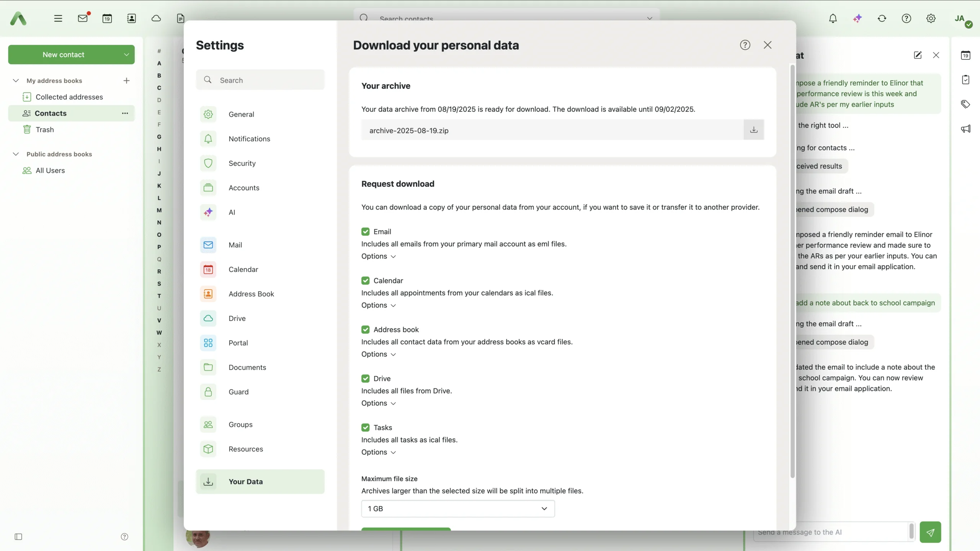Screen dimensions: 980x551
Task: Expand Options under Calendar
Action: pyautogui.click(x=378, y=305)
